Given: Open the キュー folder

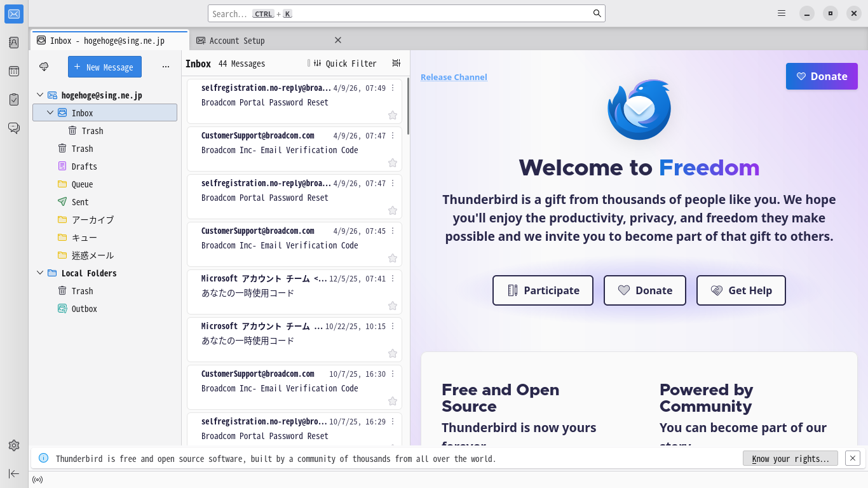Looking at the screenshot, I should 105,237.
